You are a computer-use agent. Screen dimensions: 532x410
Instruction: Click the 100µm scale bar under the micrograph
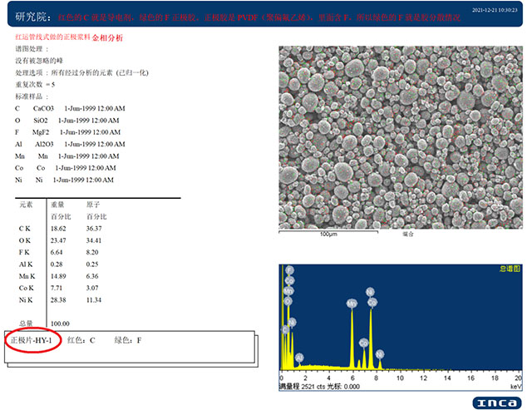click(x=327, y=233)
